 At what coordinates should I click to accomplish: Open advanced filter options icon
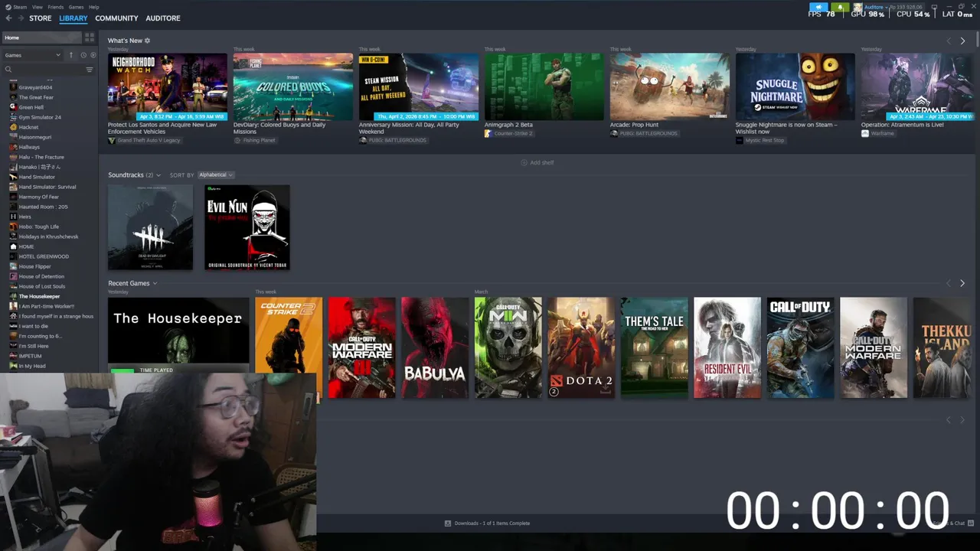click(90, 70)
